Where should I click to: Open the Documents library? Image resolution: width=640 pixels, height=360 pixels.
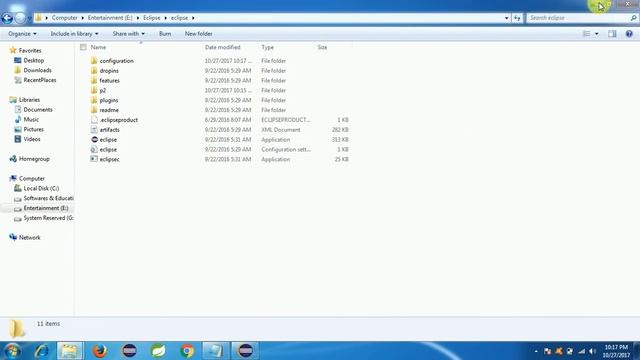(38, 109)
